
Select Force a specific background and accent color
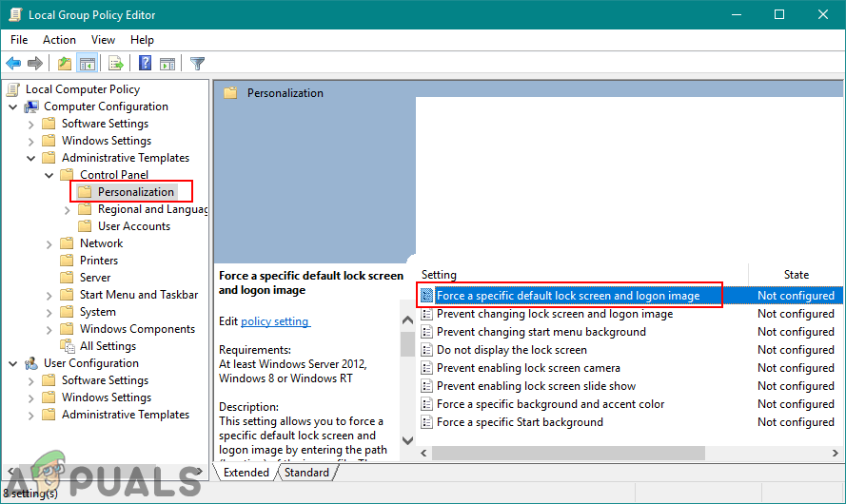550,404
